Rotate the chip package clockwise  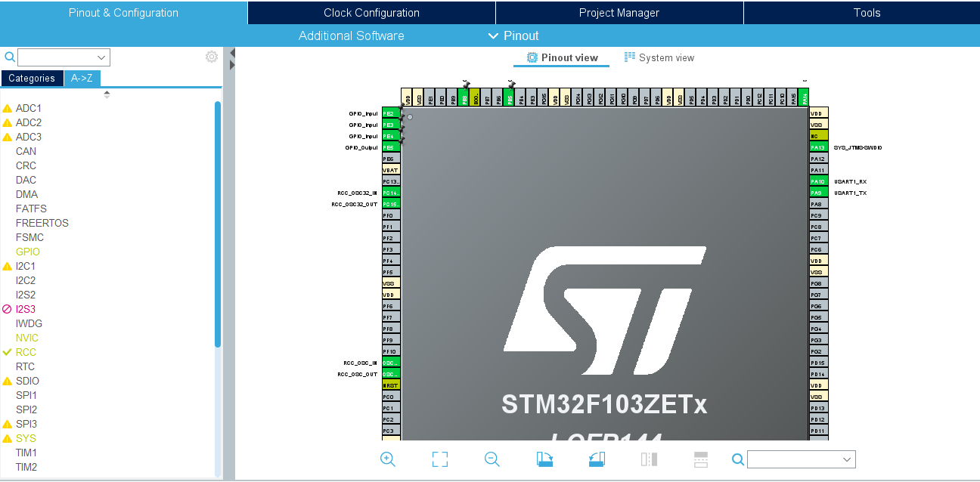click(x=544, y=459)
